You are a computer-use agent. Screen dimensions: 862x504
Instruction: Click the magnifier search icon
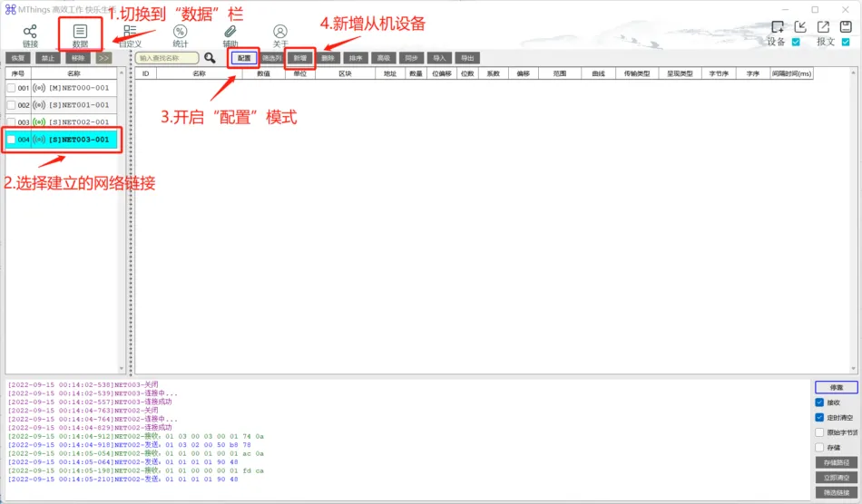click(x=210, y=58)
